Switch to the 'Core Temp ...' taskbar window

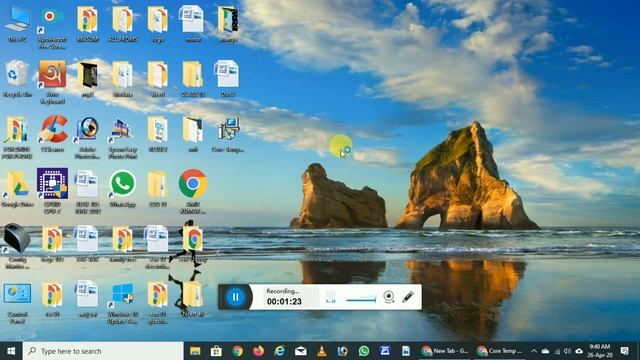[x=500, y=351]
